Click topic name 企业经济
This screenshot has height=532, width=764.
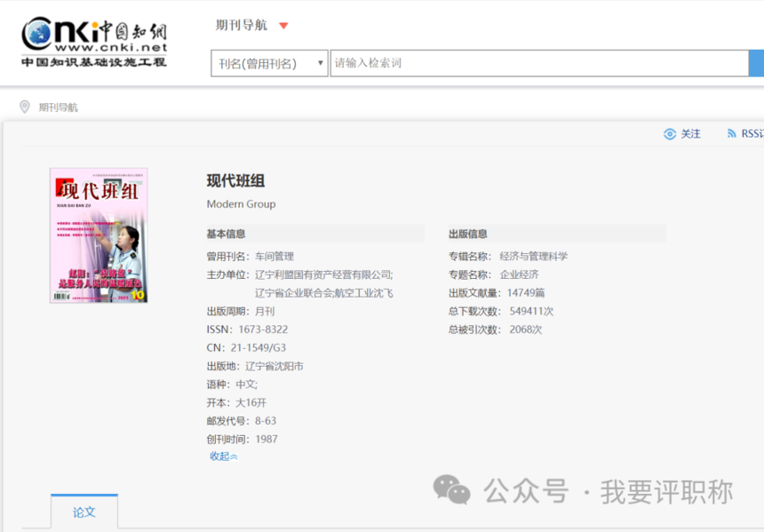tap(520, 274)
